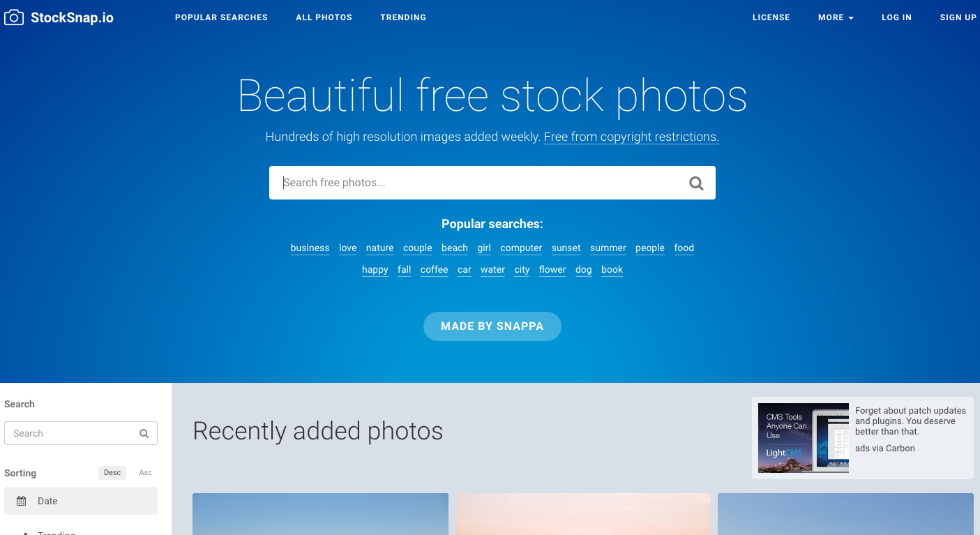980x535 pixels.
Task: Open the Popular Searches menu item
Action: point(221,17)
